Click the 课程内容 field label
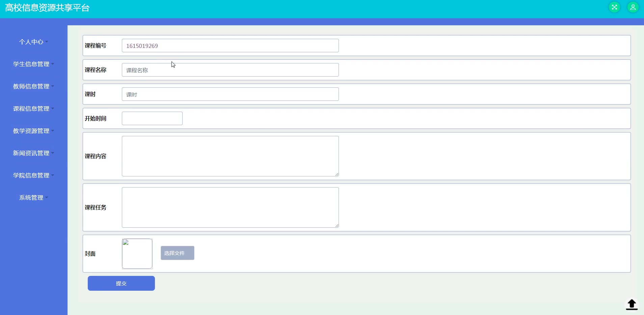This screenshot has width=644, height=315. point(96,156)
